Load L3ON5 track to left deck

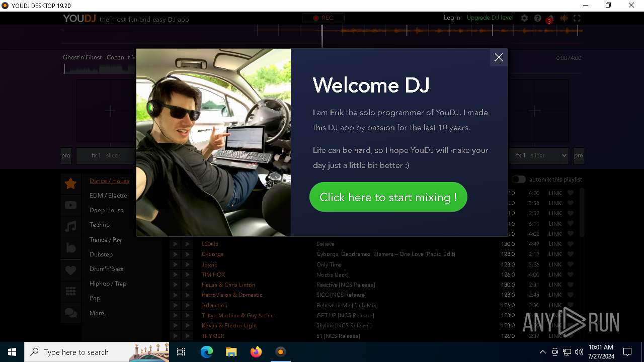[175, 244]
